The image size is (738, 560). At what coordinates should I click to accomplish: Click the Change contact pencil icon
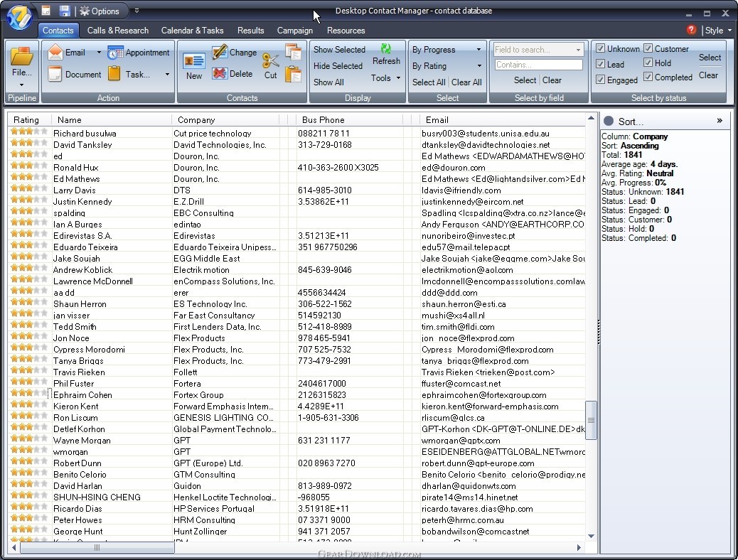pyautogui.click(x=220, y=52)
